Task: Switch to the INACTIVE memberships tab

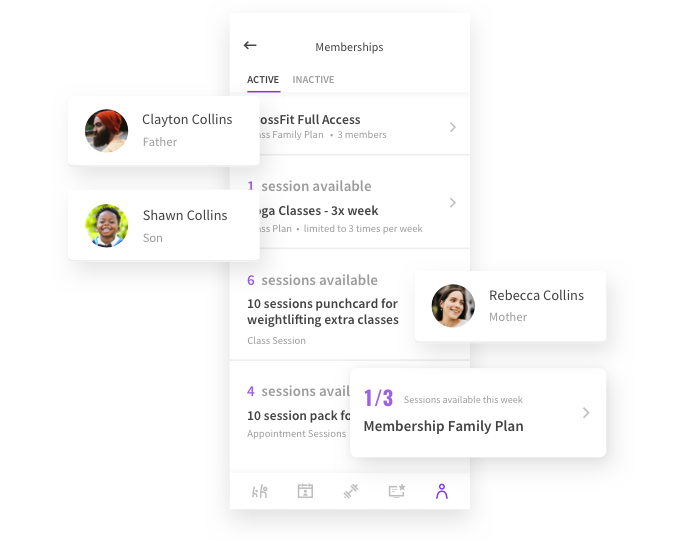Action: tap(313, 79)
